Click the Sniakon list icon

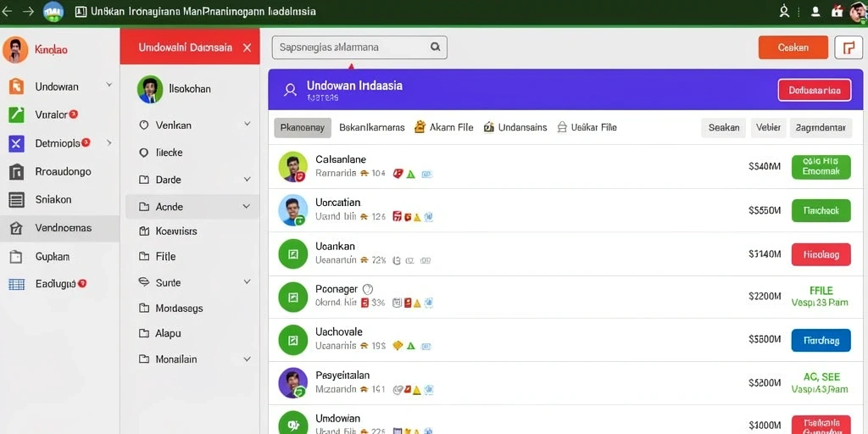(16, 200)
